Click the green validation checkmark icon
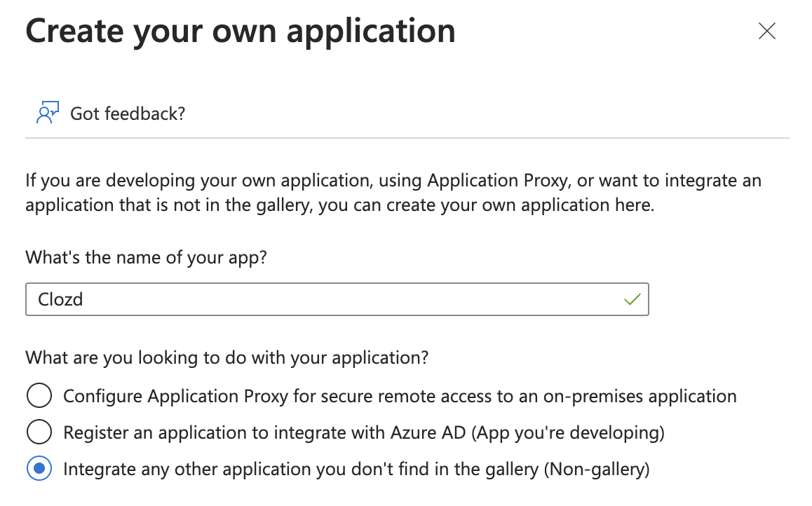Screen dimensions: 812x506 click(632, 299)
